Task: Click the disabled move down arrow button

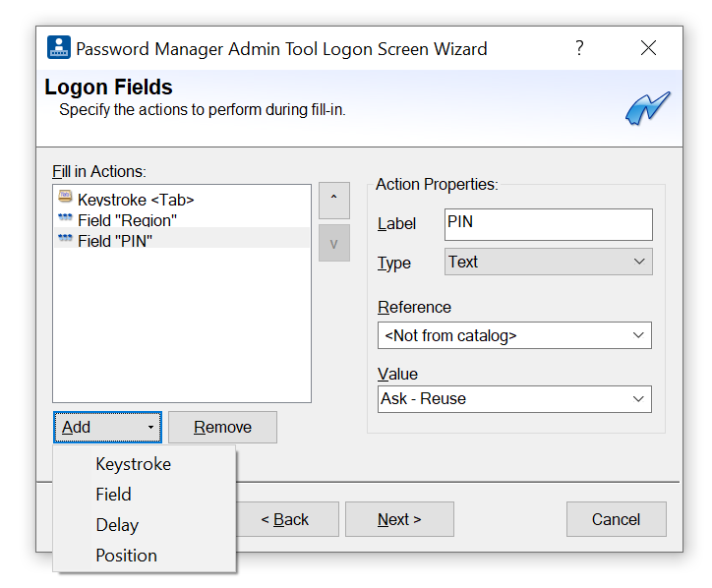Action: click(x=333, y=244)
